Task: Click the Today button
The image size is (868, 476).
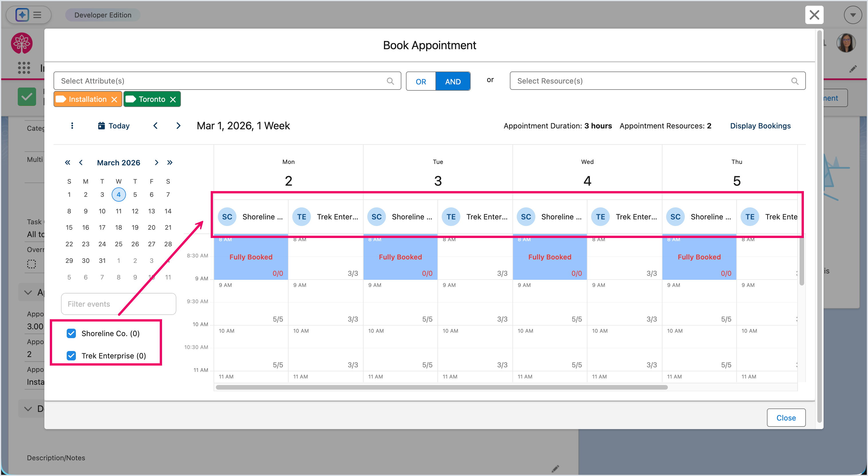Action: [114, 126]
